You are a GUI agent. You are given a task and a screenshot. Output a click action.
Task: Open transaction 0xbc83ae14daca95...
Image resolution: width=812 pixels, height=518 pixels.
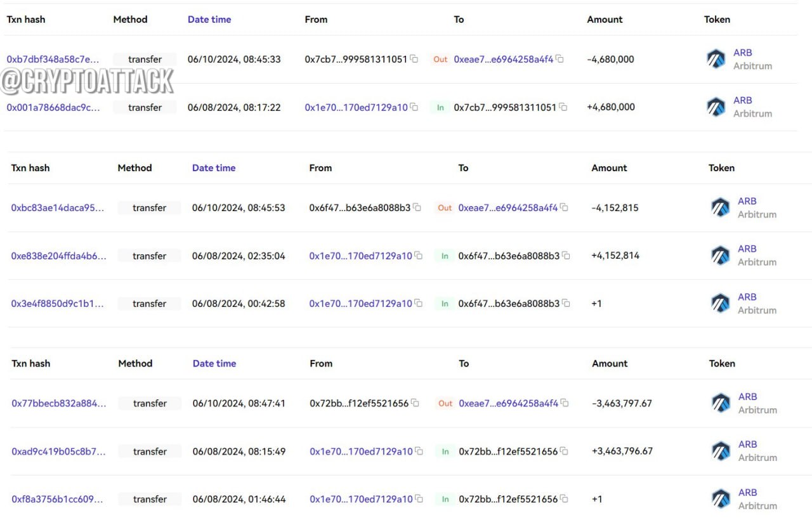coord(58,207)
